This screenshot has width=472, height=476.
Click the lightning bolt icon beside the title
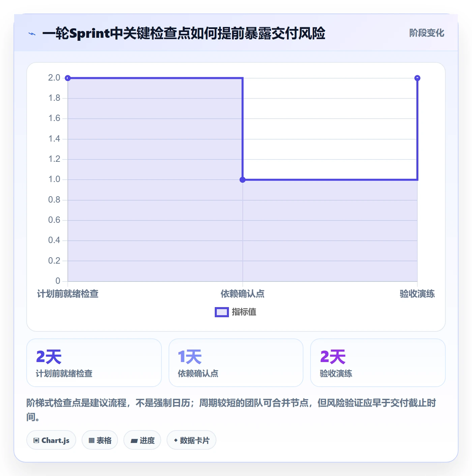point(32,34)
